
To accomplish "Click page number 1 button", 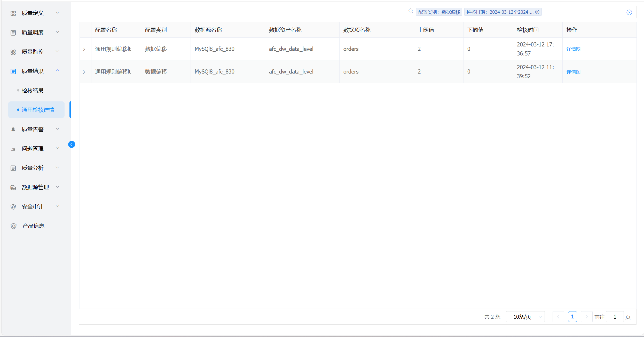I will tap(572, 317).
